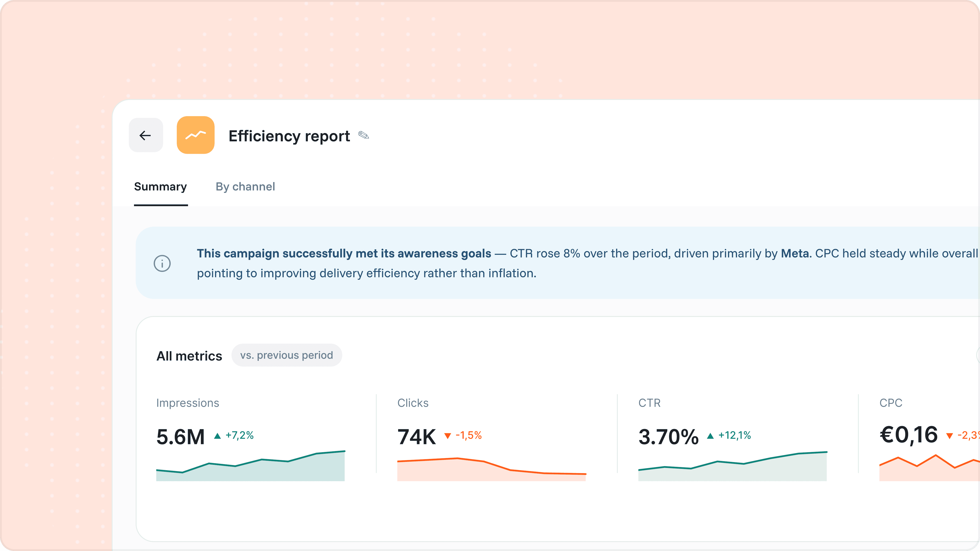Click the Efficiency report title
Image resolution: width=980 pixels, height=551 pixels.
point(289,136)
